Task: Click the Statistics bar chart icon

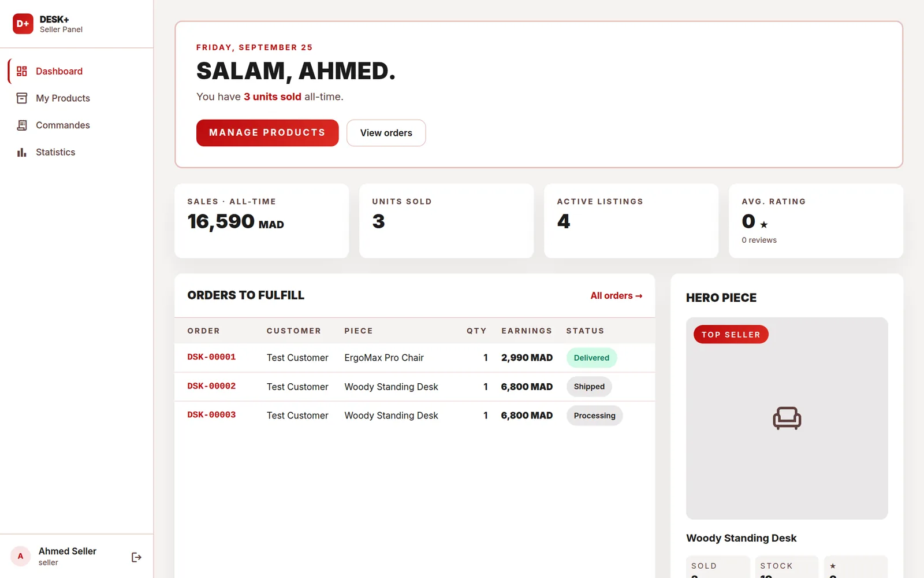Action: point(22,153)
